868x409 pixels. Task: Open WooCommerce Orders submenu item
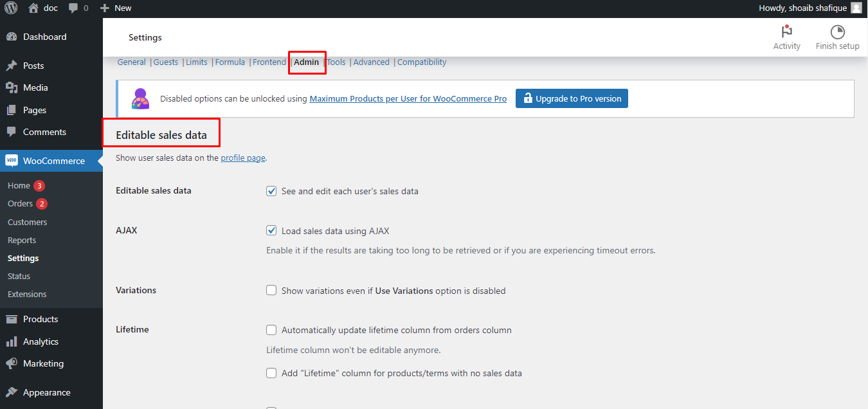pyautogui.click(x=20, y=204)
